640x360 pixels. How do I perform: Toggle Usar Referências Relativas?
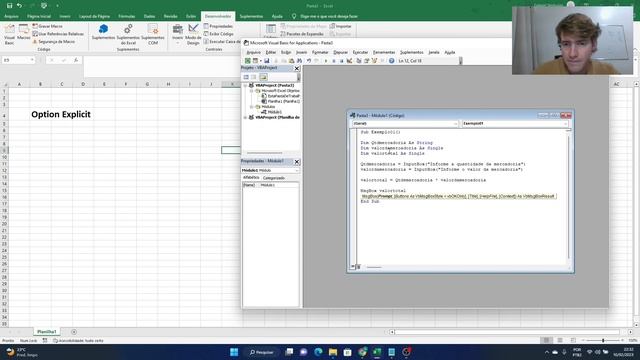click(58, 34)
